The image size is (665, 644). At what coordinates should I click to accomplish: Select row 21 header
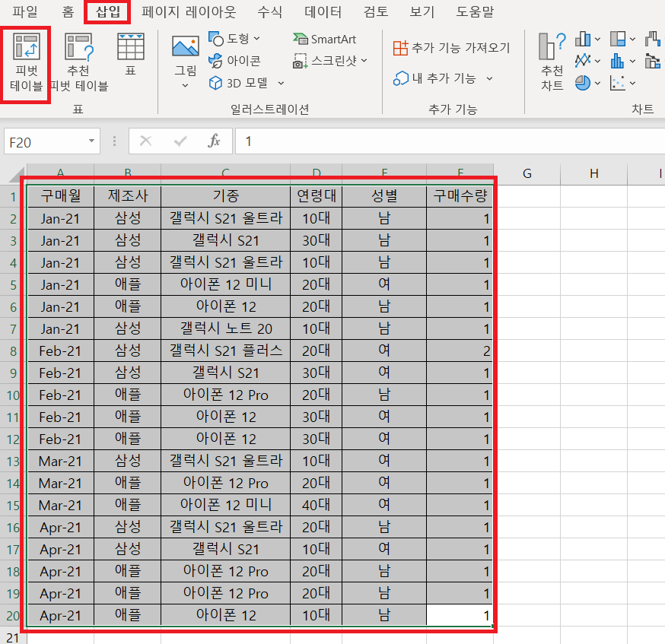tap(13, 638)
